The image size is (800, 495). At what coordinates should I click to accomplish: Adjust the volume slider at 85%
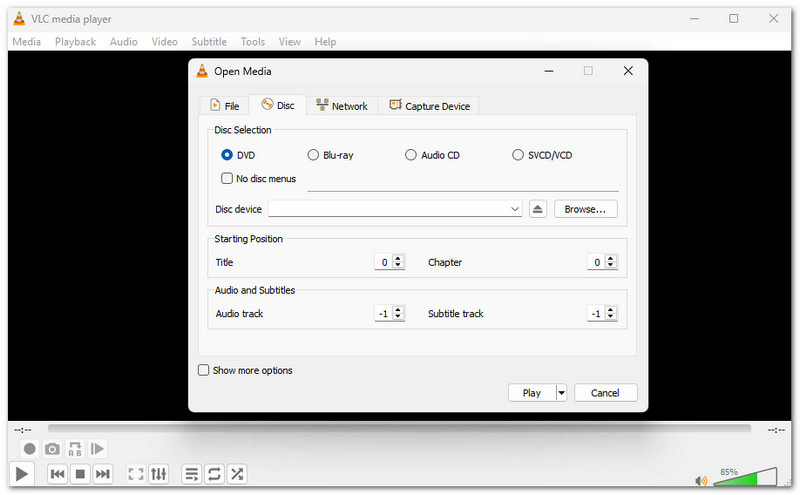coord(745,476)
